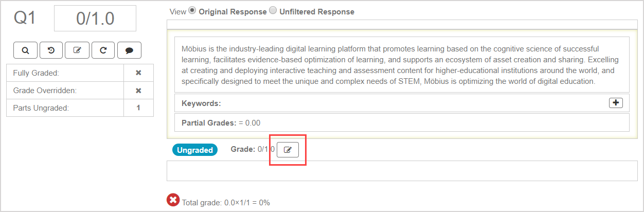The width and height of the screenshot is (644, 212).
Task: Click the red X total grade icon
Action: [173, 200]
